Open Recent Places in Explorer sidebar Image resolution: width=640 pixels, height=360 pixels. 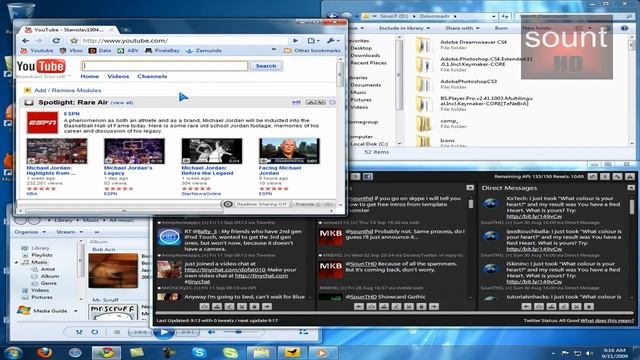pos(368,63)
